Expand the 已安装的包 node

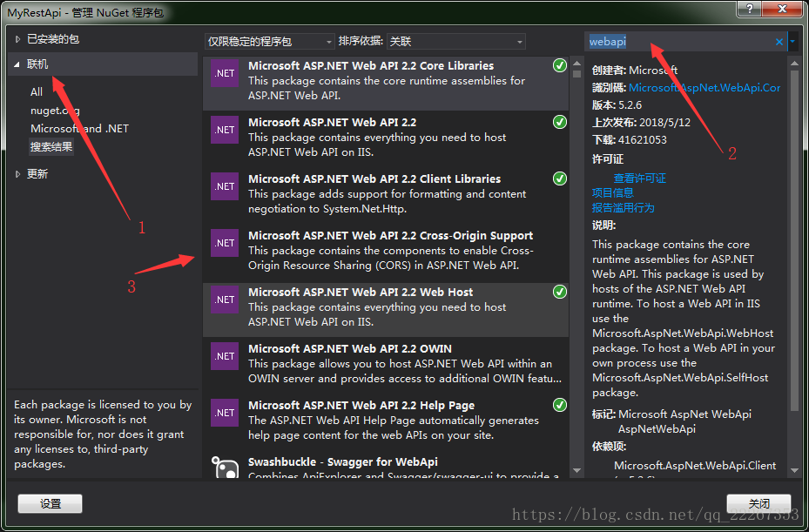point(17,39)
